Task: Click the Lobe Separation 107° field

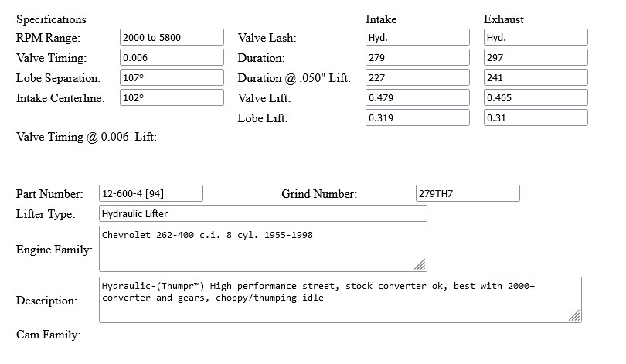Action: (172, 77)
